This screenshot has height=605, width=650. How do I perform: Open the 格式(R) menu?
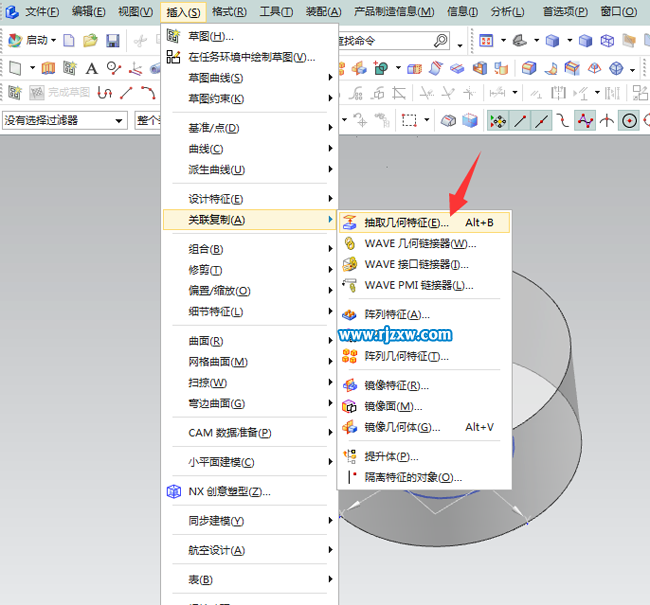click(x=229, y=12)
